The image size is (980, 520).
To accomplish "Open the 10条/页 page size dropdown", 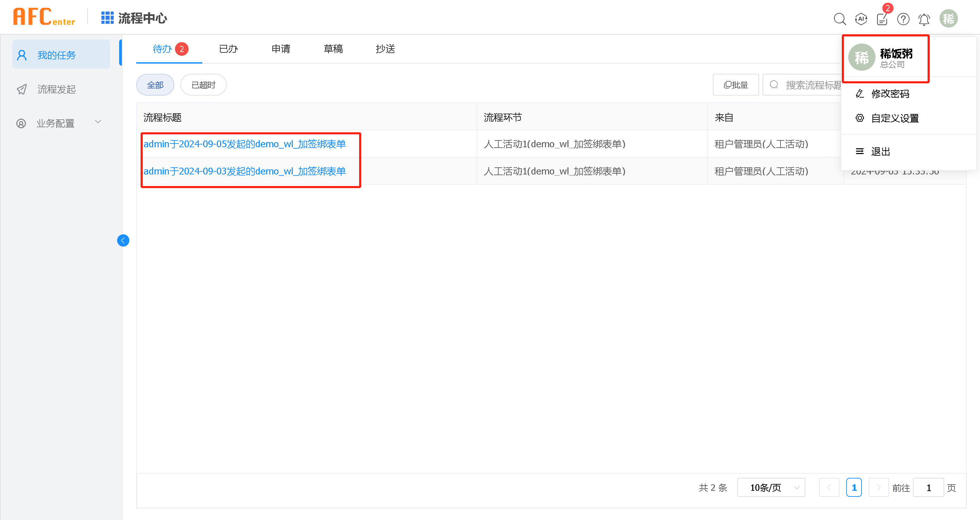I will click(771, 487).
